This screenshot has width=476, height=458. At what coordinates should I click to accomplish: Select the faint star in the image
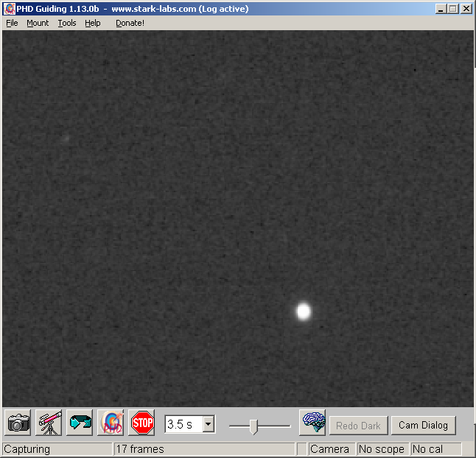[x=66, y=139]
